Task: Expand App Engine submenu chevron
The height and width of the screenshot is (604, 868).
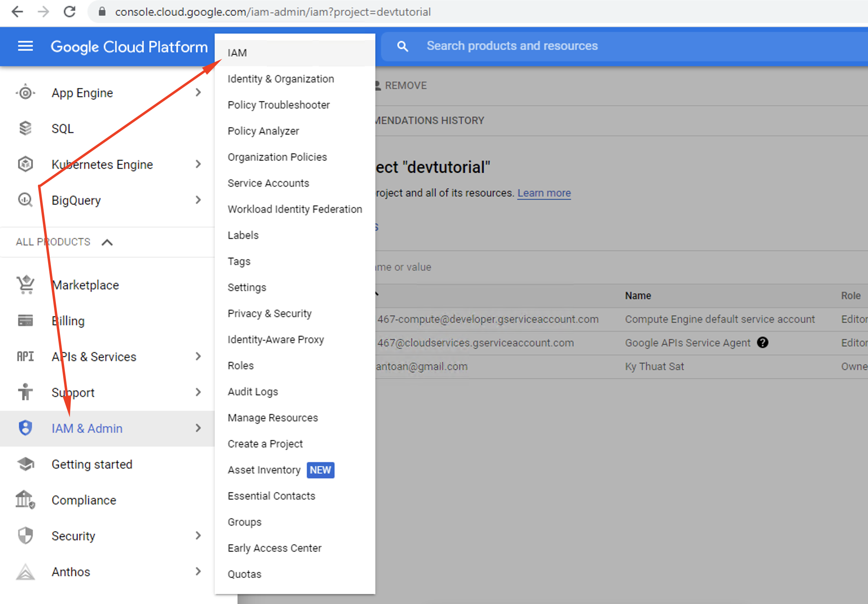Action: click(x=198, y=93)
